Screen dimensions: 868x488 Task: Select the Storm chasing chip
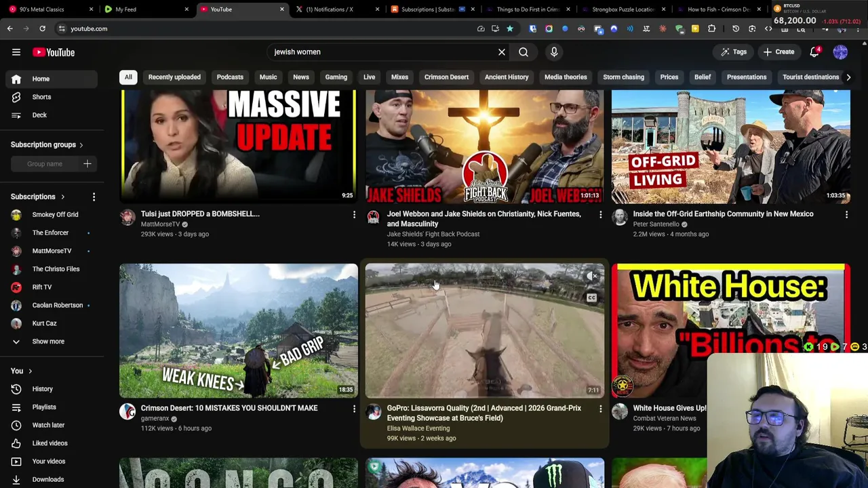(x=623, y=77)
